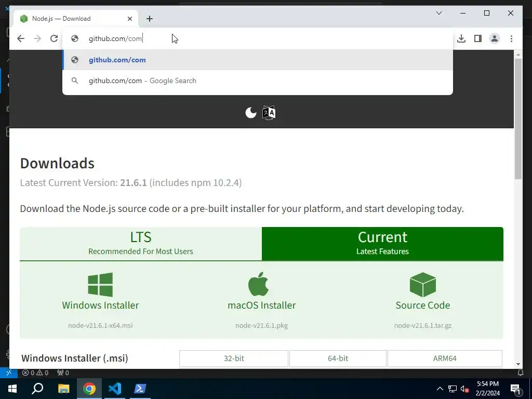
Task: Select the Node.js — Download tab
Action: coord(76,19)
